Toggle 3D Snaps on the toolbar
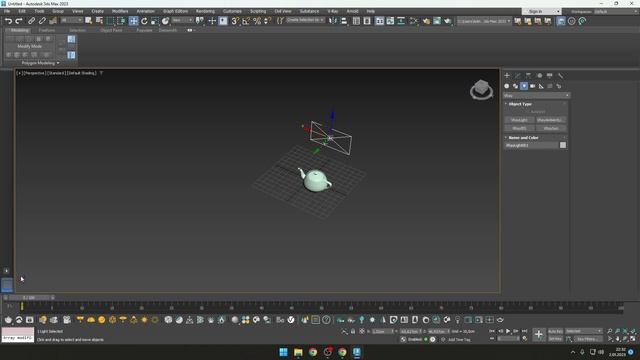Image resolution: width=640 pixels, height=360 pixels. coord(235,21)
